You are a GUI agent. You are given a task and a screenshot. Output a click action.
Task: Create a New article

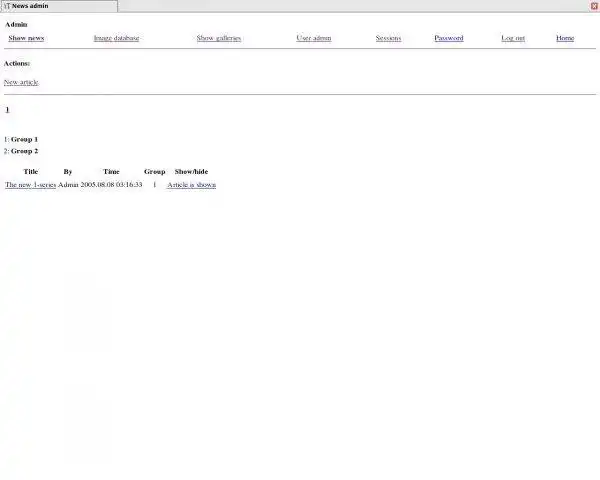point(21,82)
